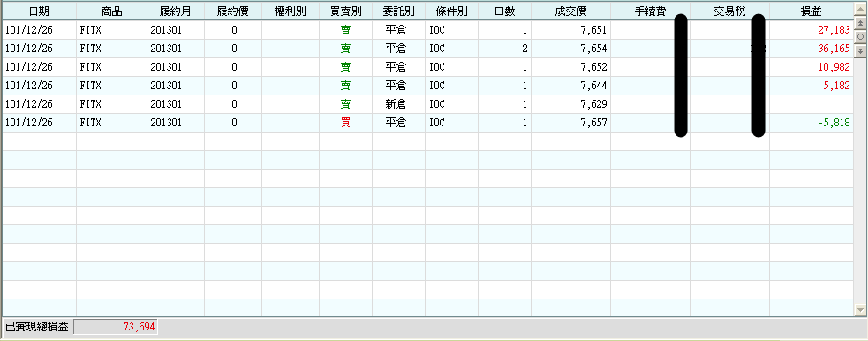This screenshot has width=868, height=341.
Task: Click the 平倉 cell in the 7,657 row
Action: [398, 123]
